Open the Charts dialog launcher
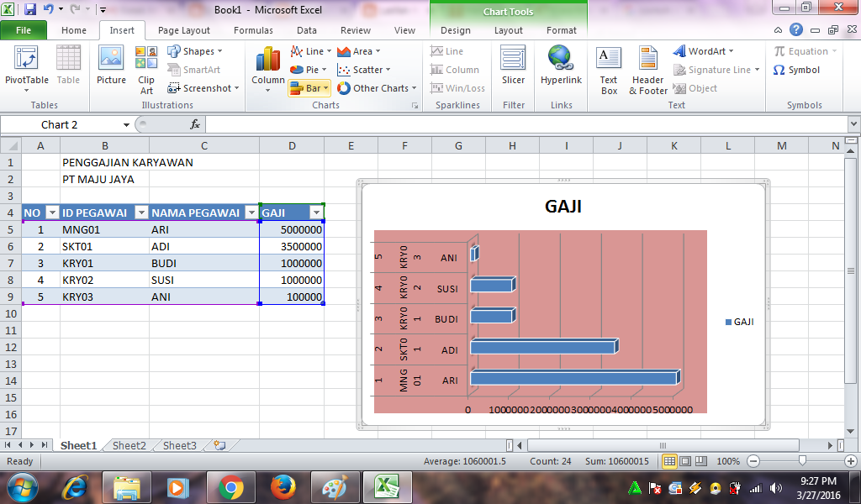The image size is (861, 504). (414, 105)
